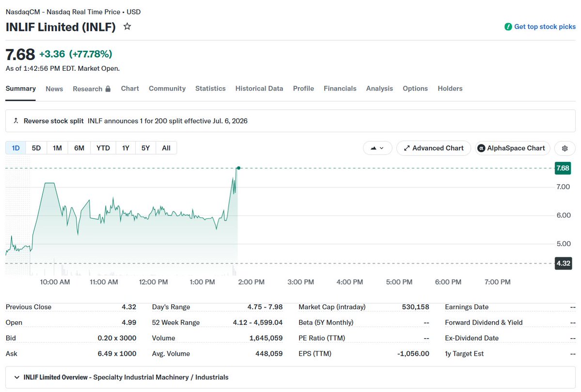
Task: Click the EPS (TTM) value -1,056.00
Action: (413, 353)
